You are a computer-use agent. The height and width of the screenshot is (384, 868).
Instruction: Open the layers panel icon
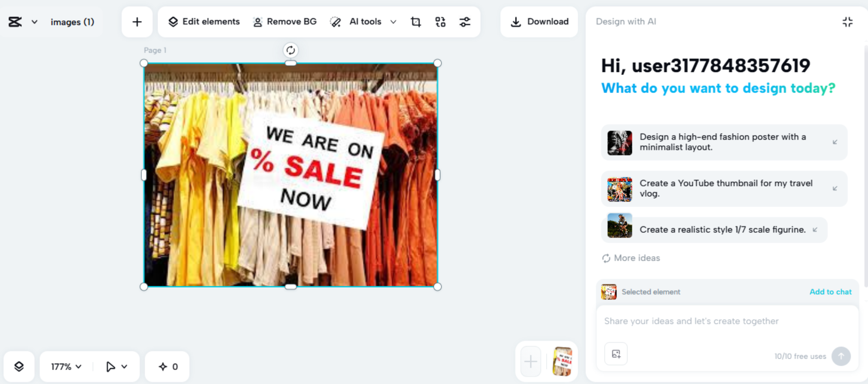tap(19, 366)
